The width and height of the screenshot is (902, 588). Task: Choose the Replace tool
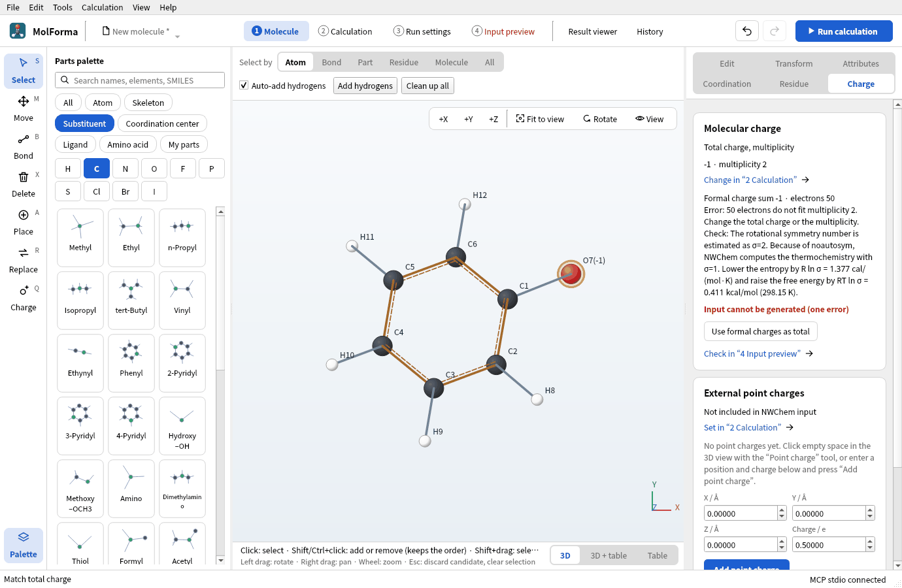(24, 260)
